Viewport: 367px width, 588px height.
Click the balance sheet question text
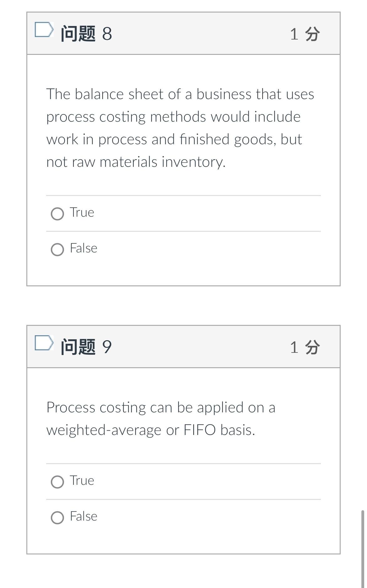[180, 128]
